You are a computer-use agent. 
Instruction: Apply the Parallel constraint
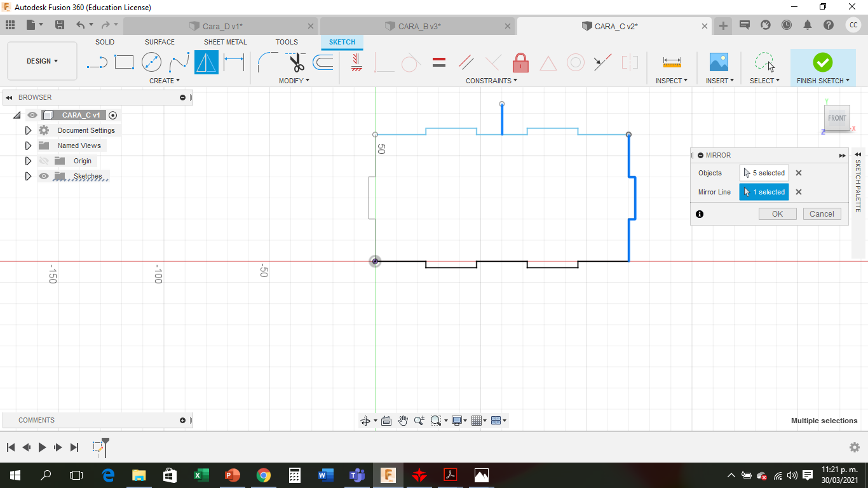(x=466, y=62)
